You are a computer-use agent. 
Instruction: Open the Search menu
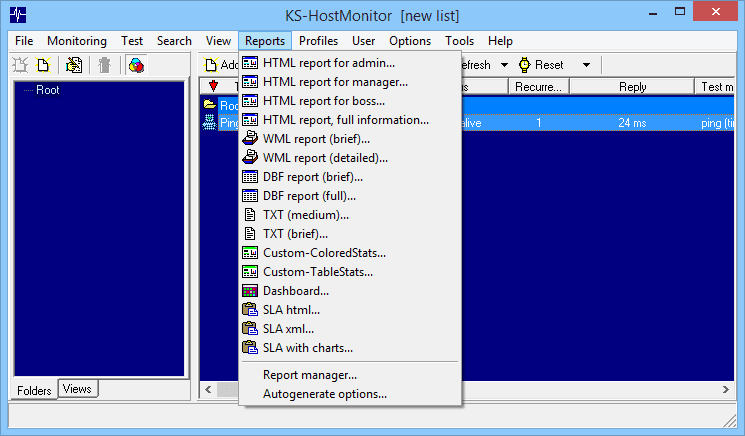click(x=174, y=41)
